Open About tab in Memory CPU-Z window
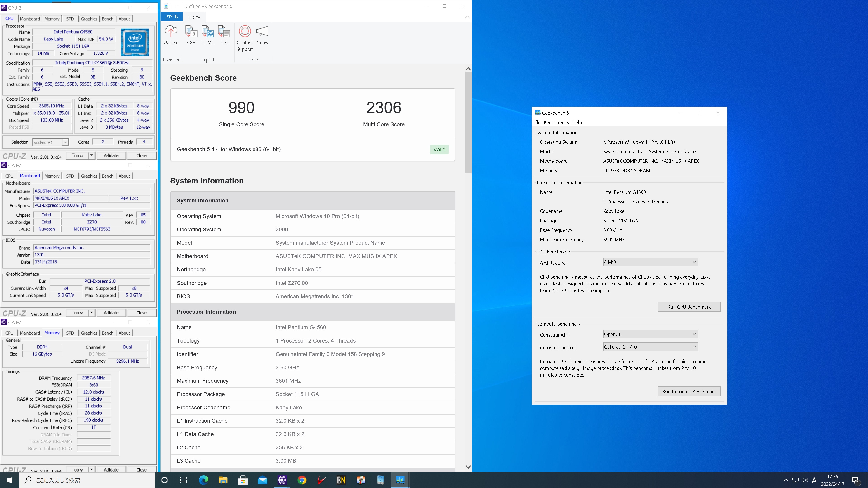Viewport: 868px width, 488px height. (124, 333)
